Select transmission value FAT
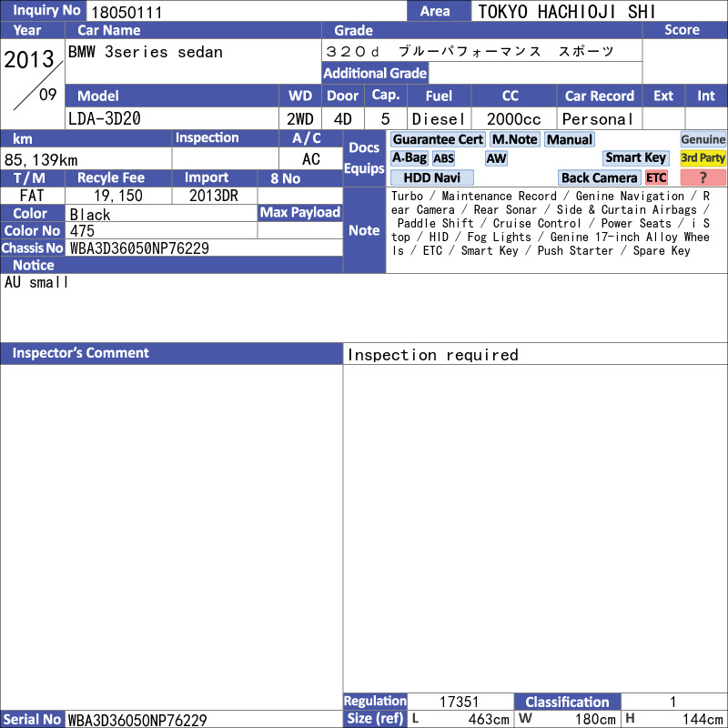The height and width of the screenshot is (728, 728). coord(32,195)
